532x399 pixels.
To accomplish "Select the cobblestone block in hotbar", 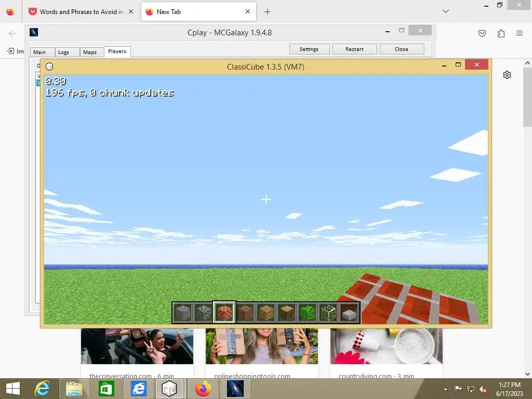I will coord(204,312).
